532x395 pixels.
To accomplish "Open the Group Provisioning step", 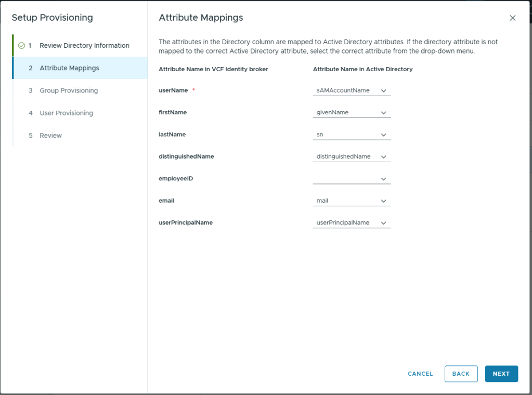I will 69,90.
